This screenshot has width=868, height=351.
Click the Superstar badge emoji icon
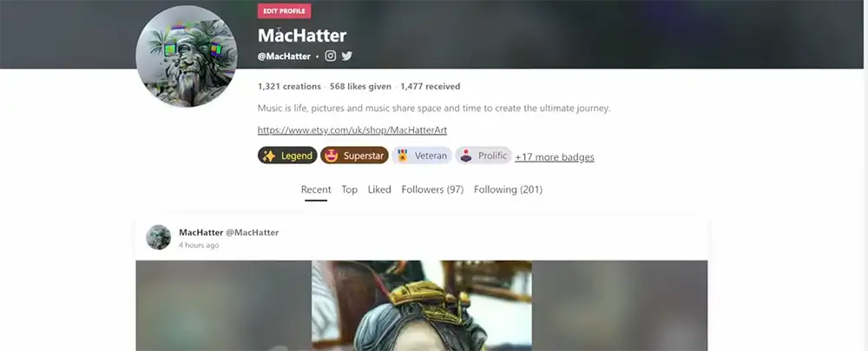[331, 156]
